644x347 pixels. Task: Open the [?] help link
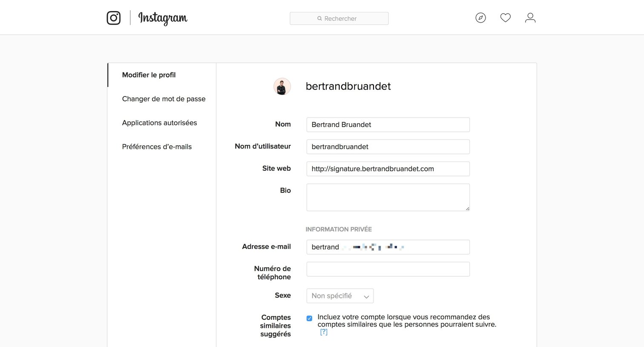(x=324, y=332)
